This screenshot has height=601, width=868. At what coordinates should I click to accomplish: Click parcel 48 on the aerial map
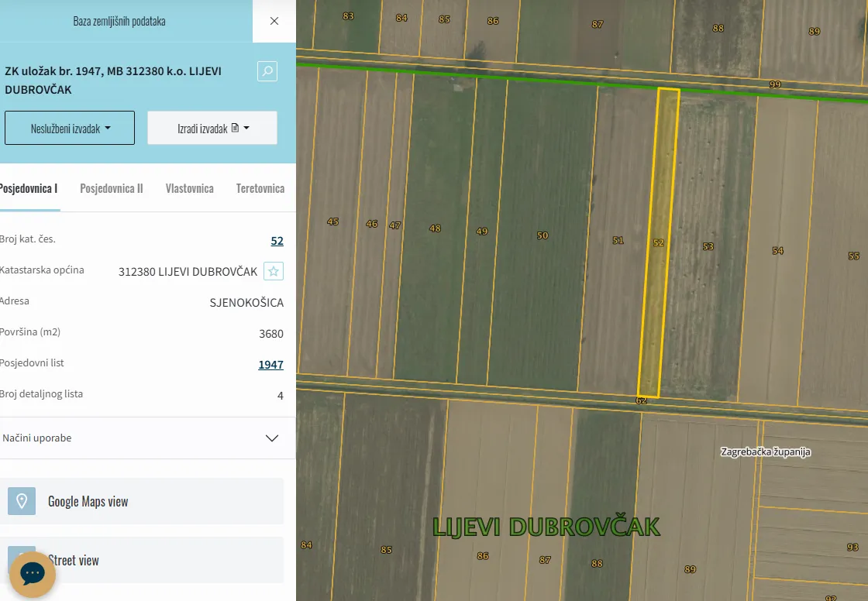click(435, 228)
